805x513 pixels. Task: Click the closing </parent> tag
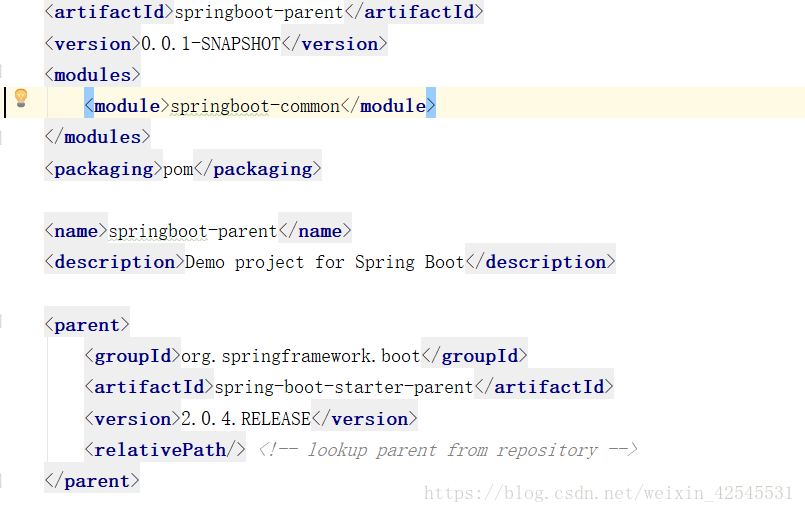point(92,481)
